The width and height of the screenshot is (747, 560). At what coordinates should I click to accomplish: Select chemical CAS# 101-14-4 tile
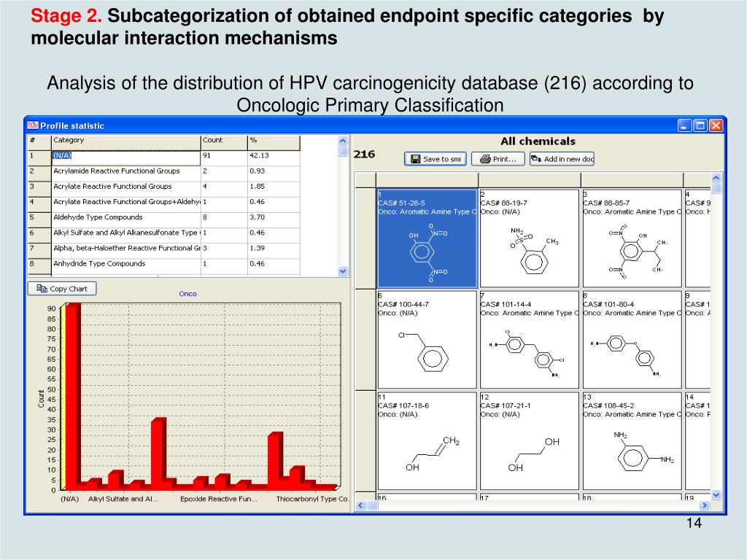pyautogui.click(x=530, y=340)
